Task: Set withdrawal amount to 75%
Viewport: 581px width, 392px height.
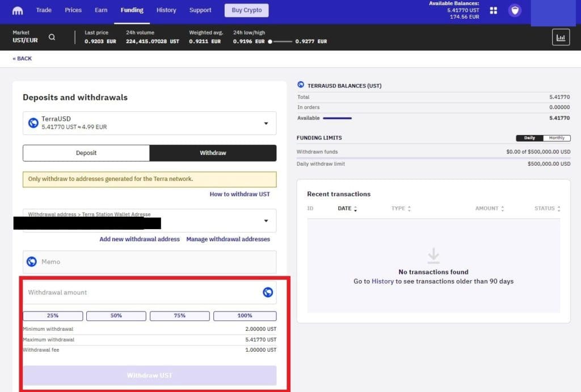Action: (180, 315)
